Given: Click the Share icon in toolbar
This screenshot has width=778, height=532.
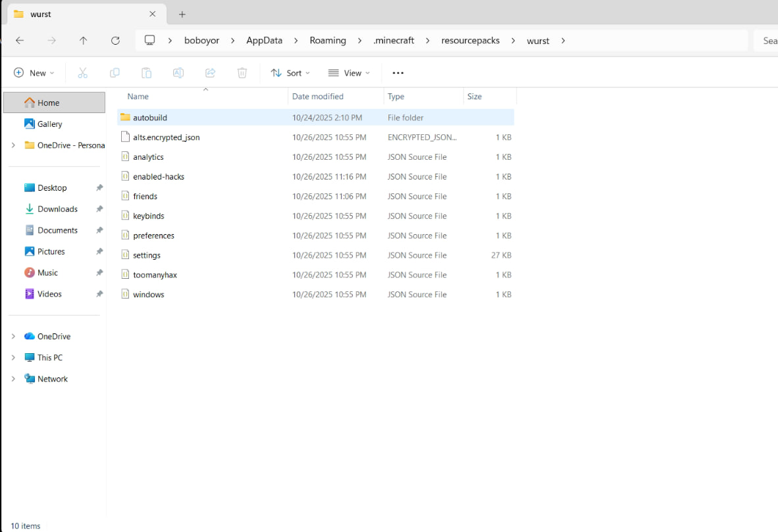Looking at the screenshot, I should (x=210, y=73).
